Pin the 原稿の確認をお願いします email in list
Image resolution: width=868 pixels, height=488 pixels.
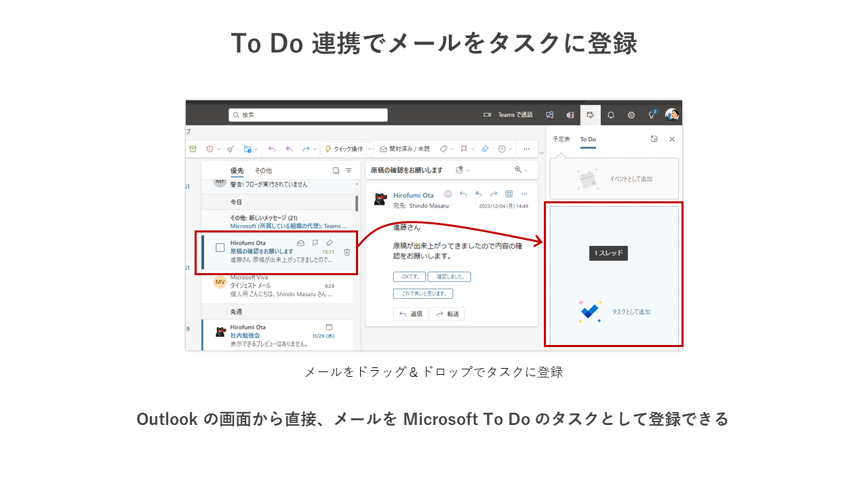330,243
